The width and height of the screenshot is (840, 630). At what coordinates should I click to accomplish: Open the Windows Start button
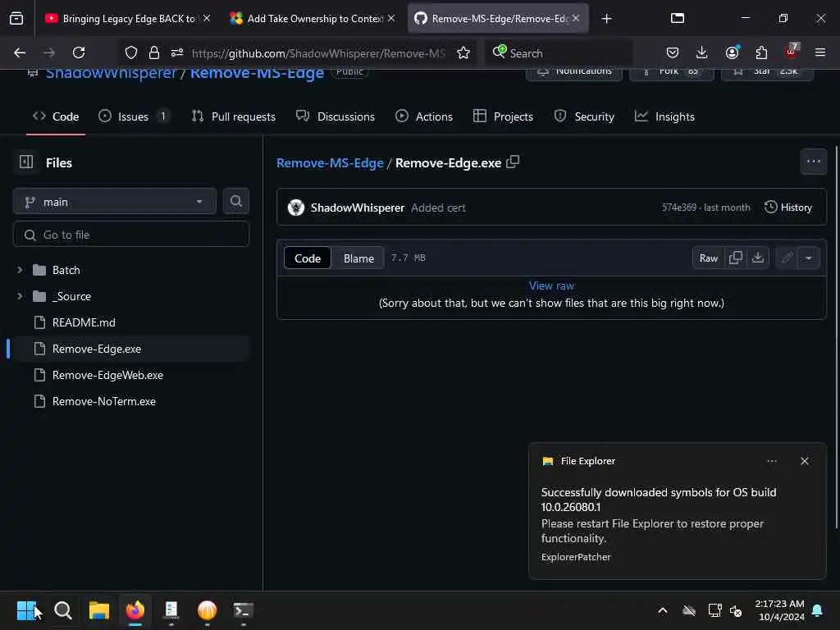click(27, 610)
